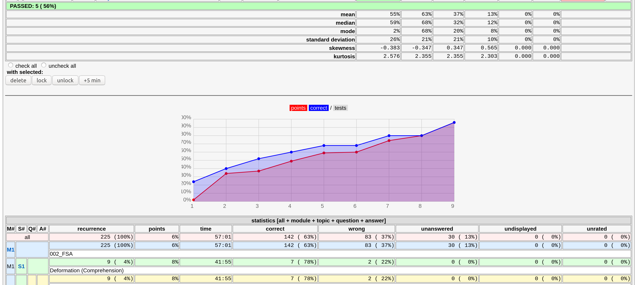Click the 'time' column header
Screen dimensions: 644x285
click(x=206, y=229)
